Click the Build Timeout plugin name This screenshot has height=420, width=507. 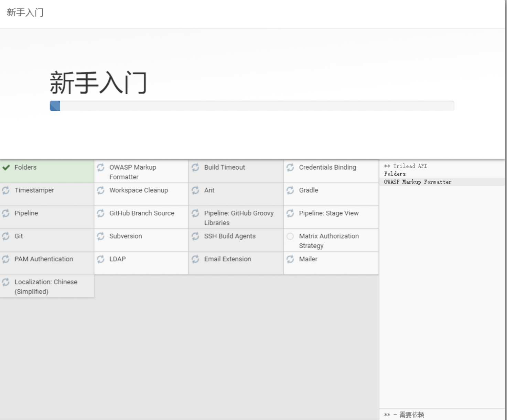225,167
